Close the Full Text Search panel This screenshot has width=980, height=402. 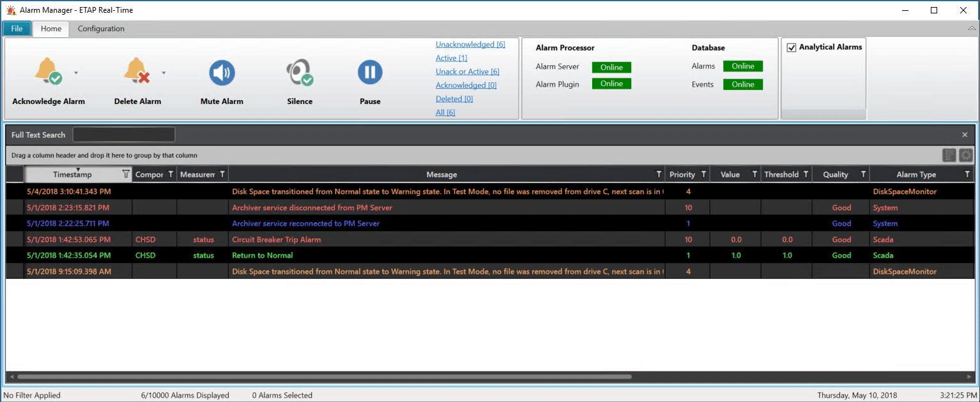pos(965,135)
